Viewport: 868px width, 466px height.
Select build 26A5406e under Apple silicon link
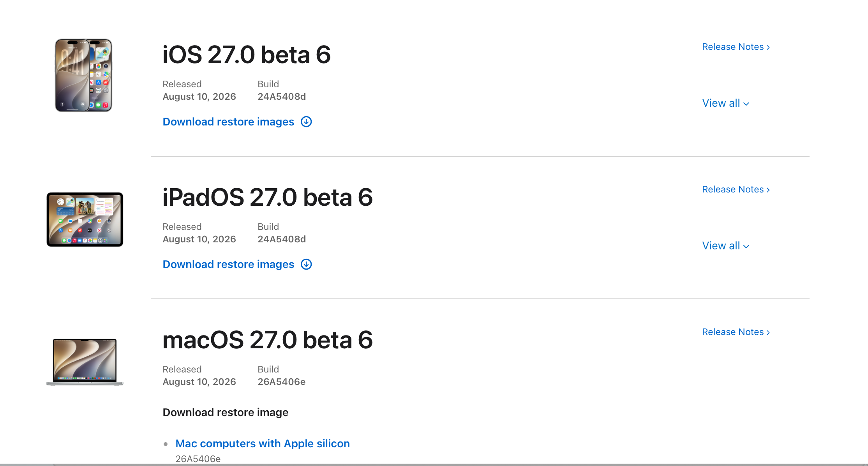pos(198,459)
